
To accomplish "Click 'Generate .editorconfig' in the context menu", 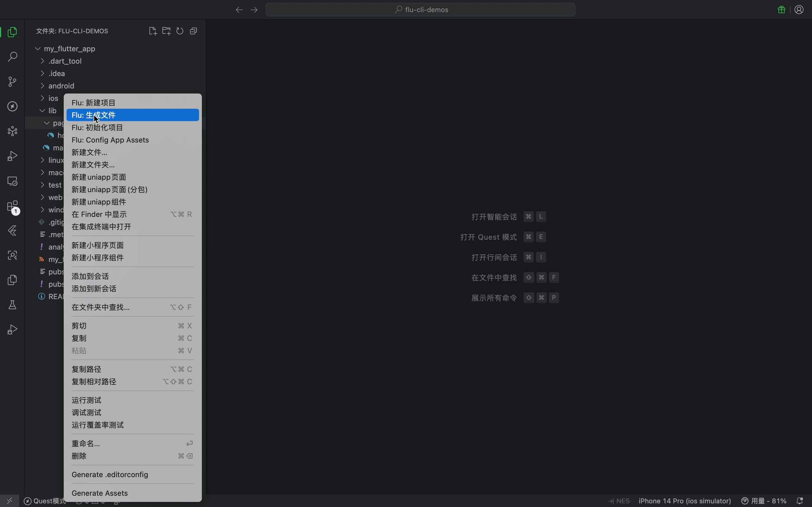I will coord(110,475).
